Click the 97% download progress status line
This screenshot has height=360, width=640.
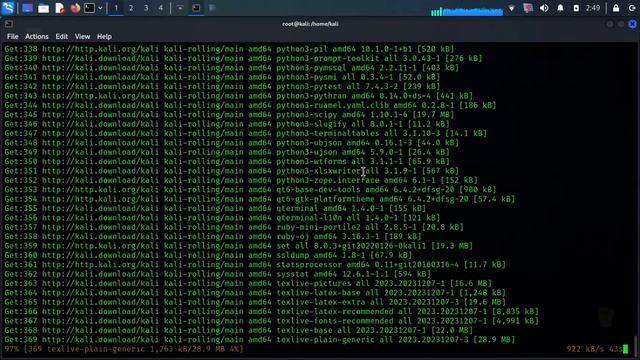pos(124,349)
